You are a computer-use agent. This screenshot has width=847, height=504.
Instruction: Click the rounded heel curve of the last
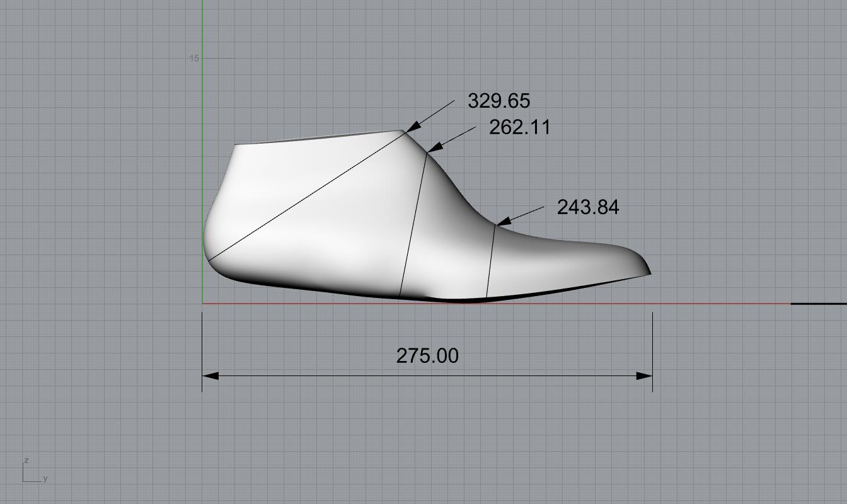click(x=207, y=233)
